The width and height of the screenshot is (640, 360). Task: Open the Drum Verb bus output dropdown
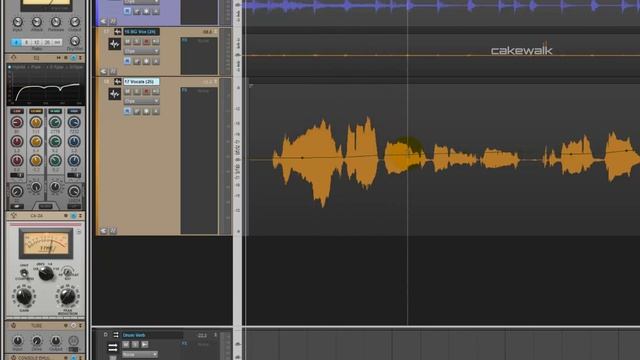pos(140,355)
